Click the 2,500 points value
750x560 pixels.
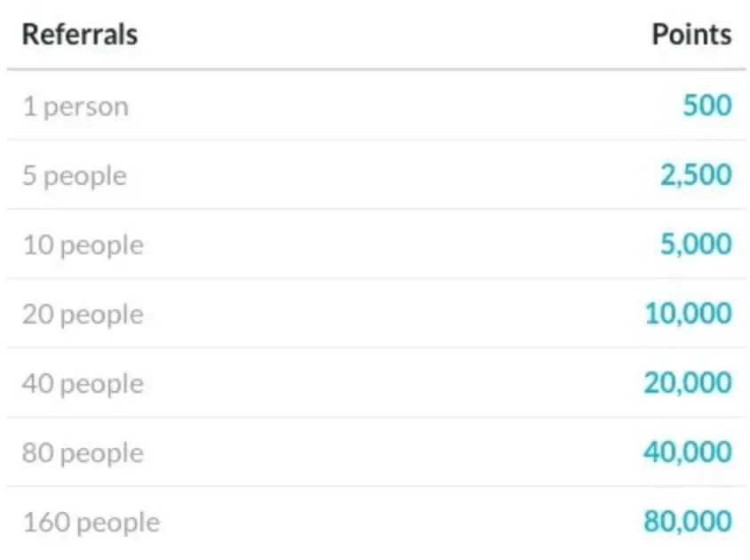696,175
